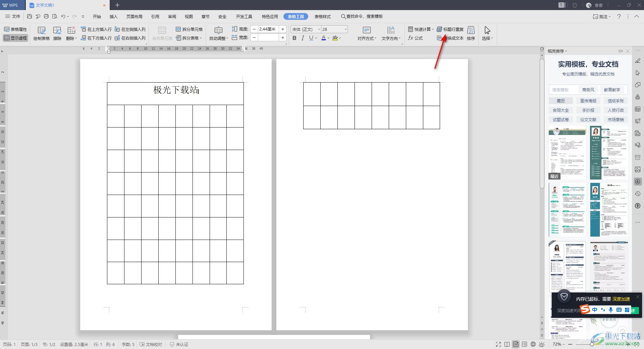Close the 稻壳推荐 side panel
Viewport: 644px width, 349px height.
(x=628, y=51)
